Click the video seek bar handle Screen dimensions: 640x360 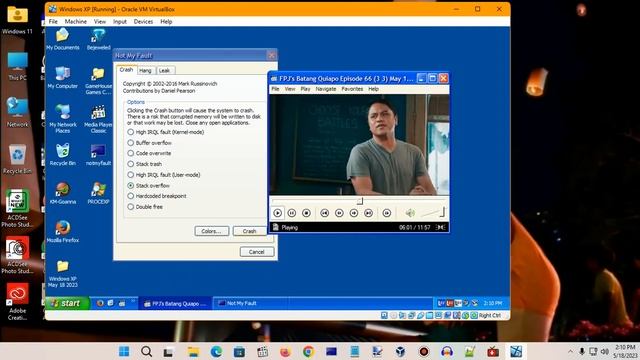tap(360, 201)
